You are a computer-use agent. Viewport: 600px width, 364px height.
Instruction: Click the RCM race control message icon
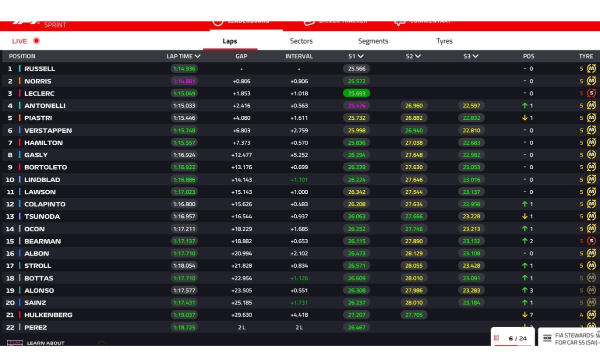click(x=547, y=338)
